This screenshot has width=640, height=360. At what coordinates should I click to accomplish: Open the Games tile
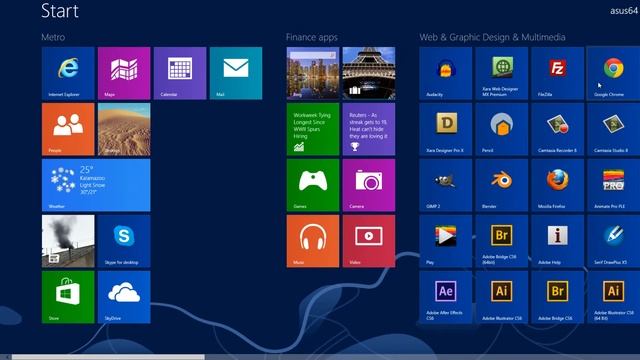click(313, 185)
